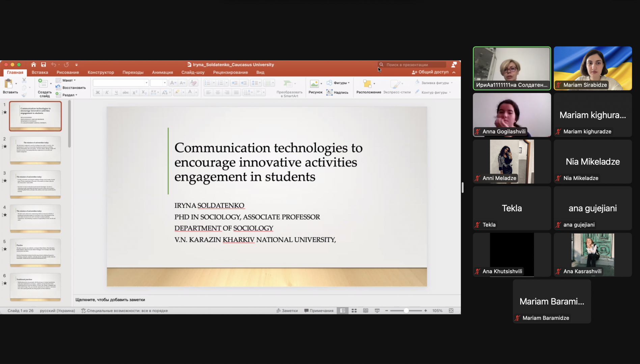Image resolution: width=640 pixels, height=364 pixels.
Task: Click the zoom slider handle
Action: pyautogui.click(x=406, y=311)
